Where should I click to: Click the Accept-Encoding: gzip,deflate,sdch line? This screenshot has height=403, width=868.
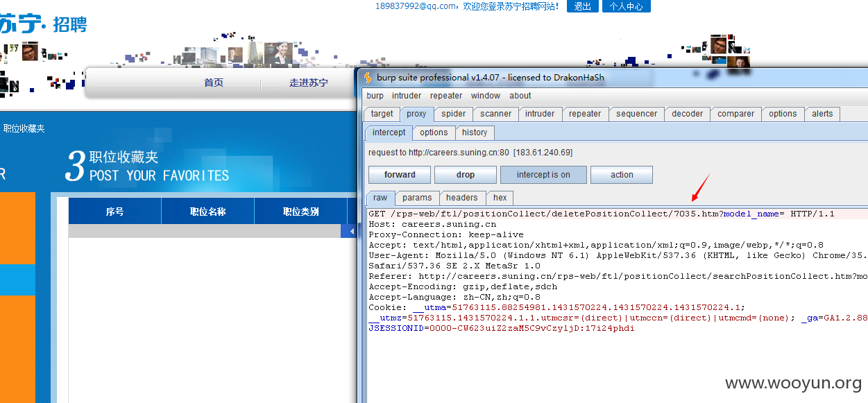pos(463,287)
